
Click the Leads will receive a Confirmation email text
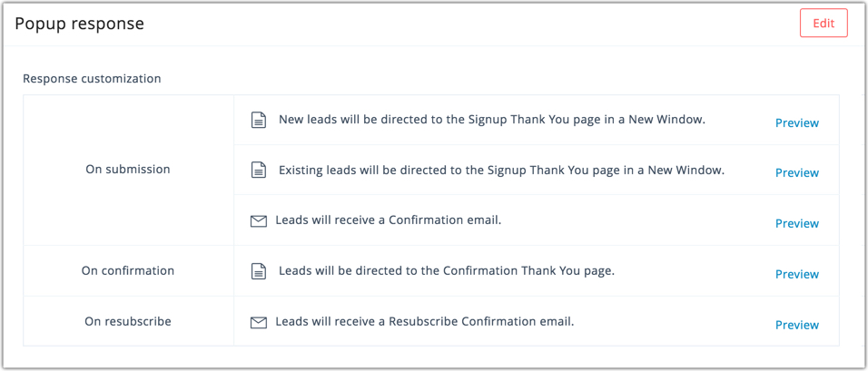[x=389, y=220]
